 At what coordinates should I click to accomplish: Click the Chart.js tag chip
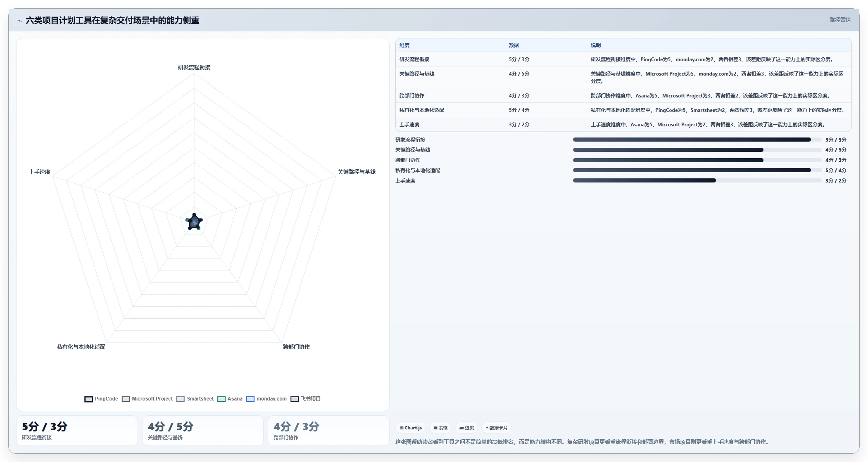pos(411,428)
